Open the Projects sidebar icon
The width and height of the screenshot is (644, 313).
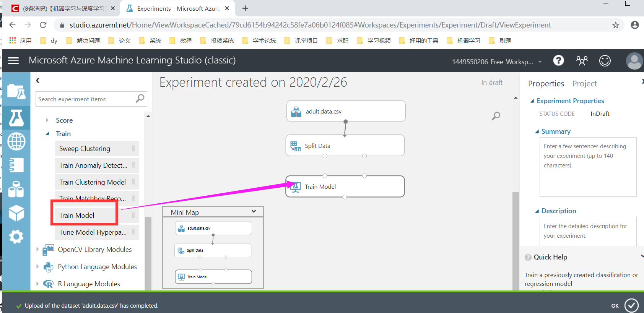tap(16, 92)
